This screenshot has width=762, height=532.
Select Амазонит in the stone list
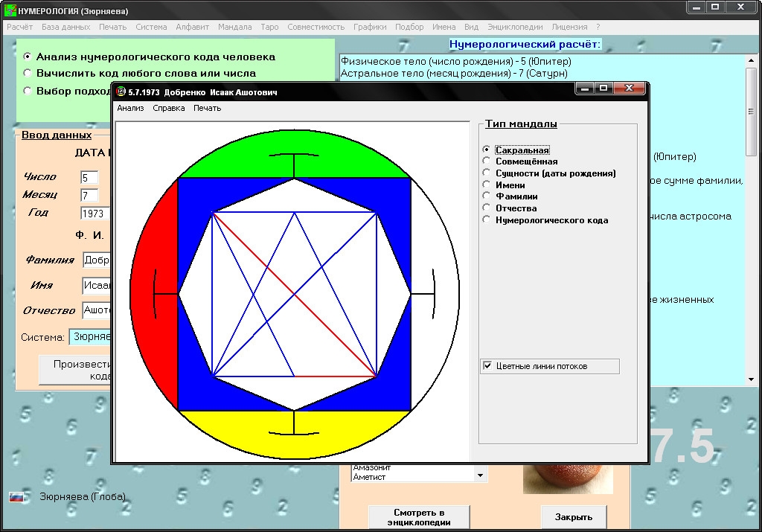point(372,467)
